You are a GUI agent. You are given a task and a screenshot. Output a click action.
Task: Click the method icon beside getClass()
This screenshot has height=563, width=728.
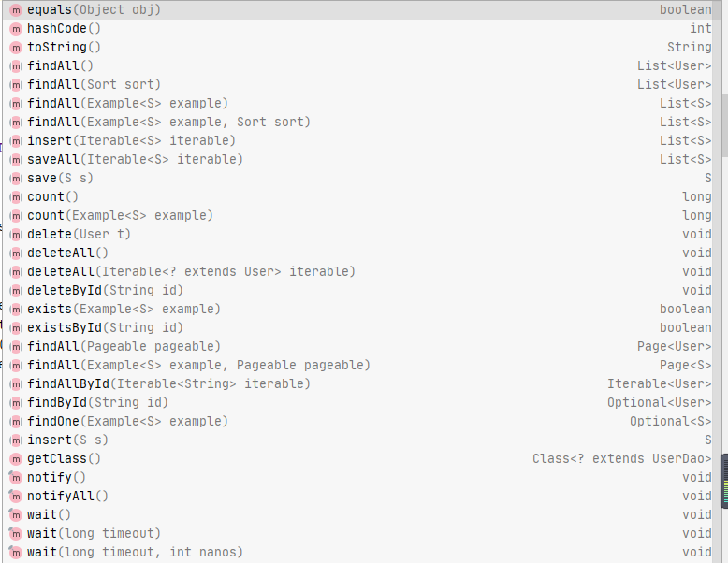(16, 458)
